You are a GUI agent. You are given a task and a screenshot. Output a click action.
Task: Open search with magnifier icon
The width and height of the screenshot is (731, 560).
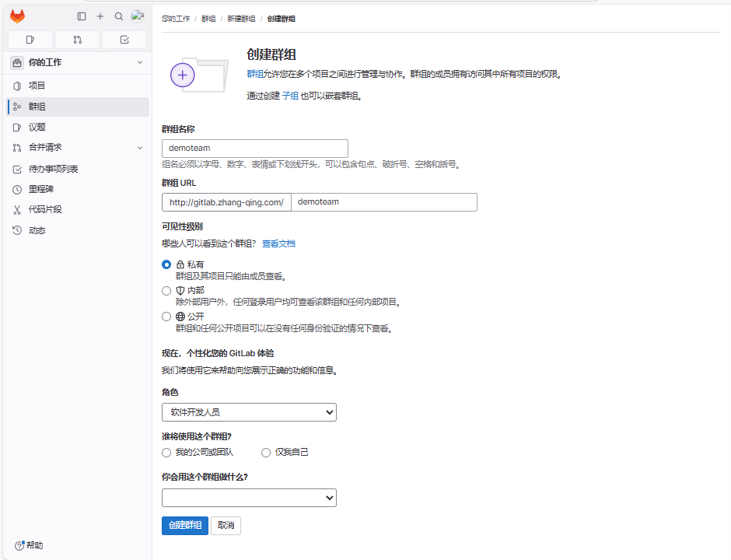tap(119, 16)
